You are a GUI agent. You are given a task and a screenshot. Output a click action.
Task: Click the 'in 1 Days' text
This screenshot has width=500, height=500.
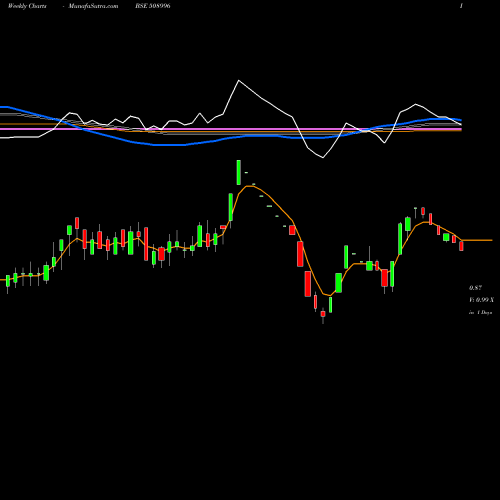click(x=480, y=313)
